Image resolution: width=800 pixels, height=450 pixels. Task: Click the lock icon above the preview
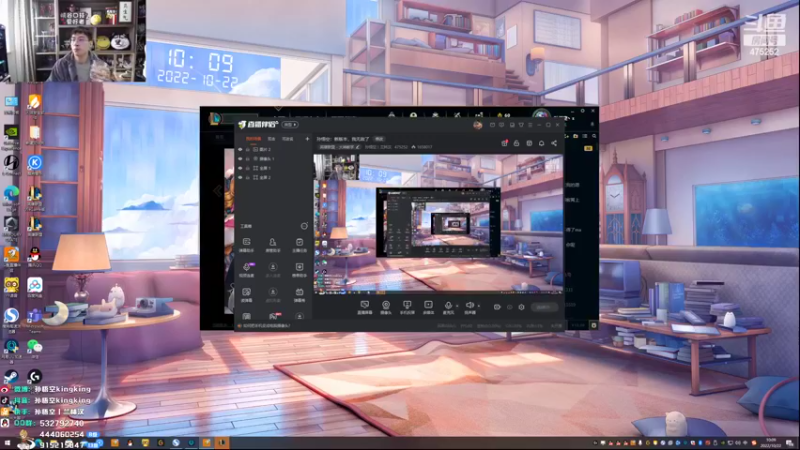(x=516, y=143)
